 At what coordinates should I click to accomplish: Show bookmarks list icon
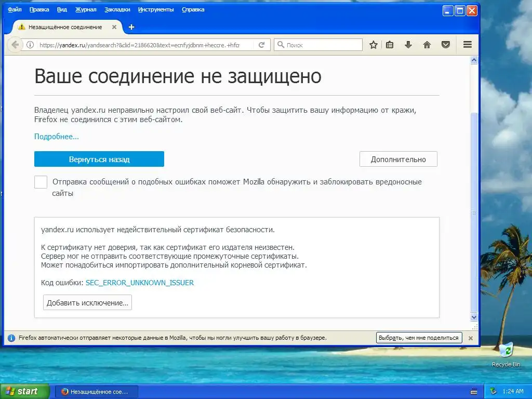390,45
